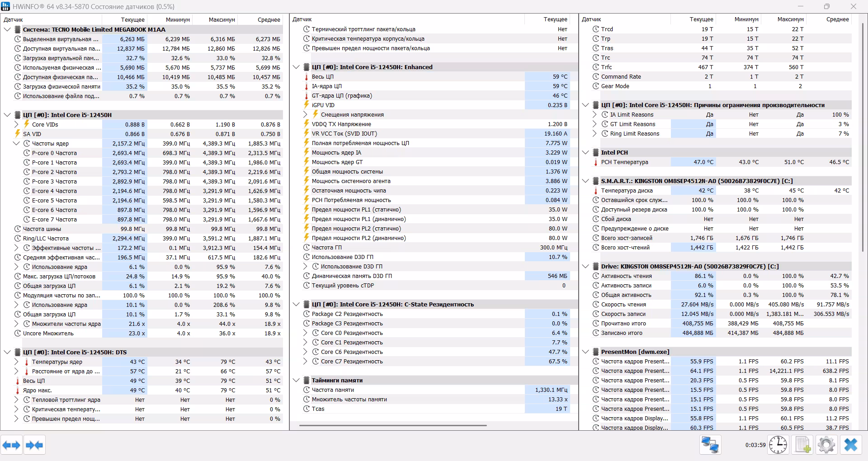Click the clock icon beside Записано итого

click(596, 333)
